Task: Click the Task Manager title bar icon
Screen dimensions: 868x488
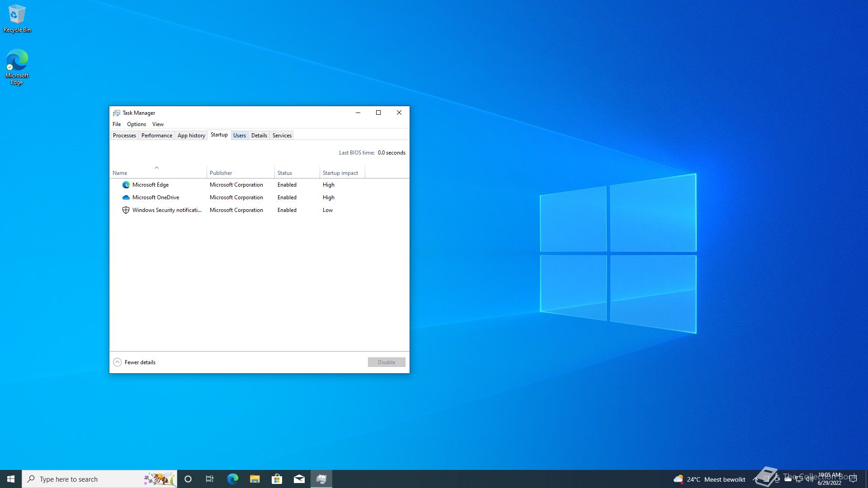Action: coord(117,113)
